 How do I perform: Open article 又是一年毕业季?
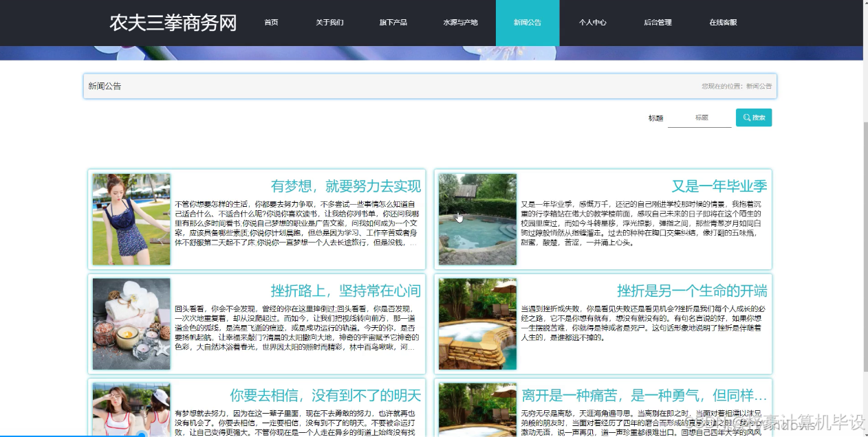[719, 186]
